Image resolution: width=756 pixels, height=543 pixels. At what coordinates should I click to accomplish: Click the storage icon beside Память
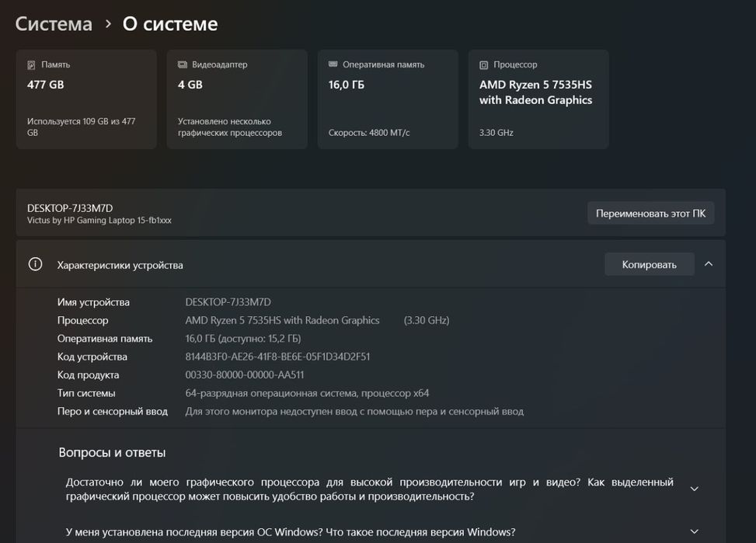click(x=31, y=65)
